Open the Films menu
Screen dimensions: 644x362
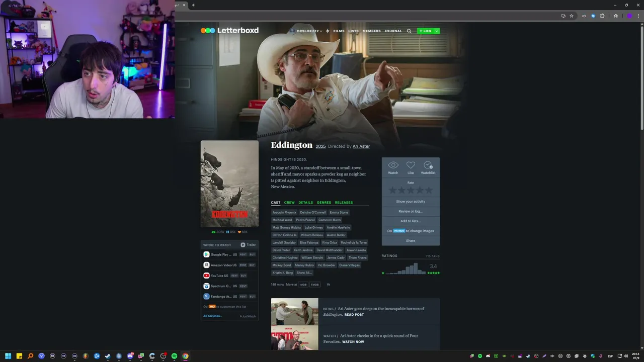tap(339, 31)
